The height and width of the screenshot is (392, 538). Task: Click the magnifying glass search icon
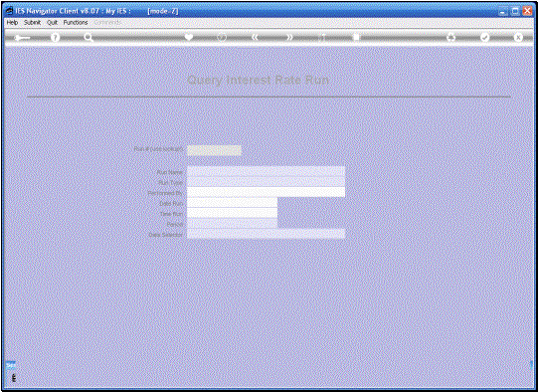[89, 37]
